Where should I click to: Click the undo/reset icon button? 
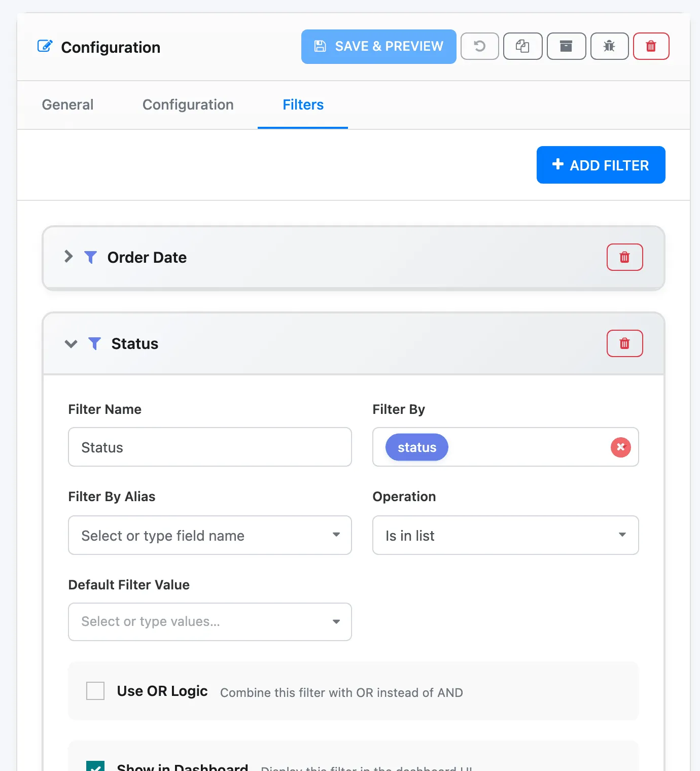point(480,46)
